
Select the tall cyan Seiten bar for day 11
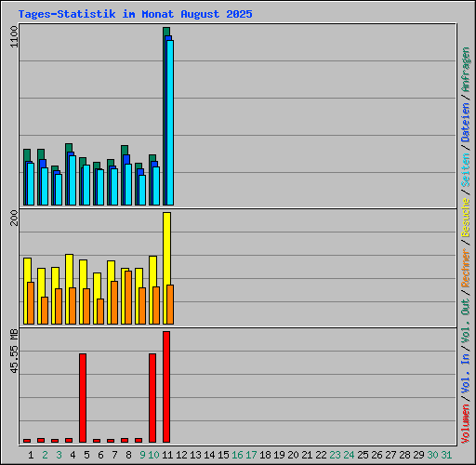point(170,123)
